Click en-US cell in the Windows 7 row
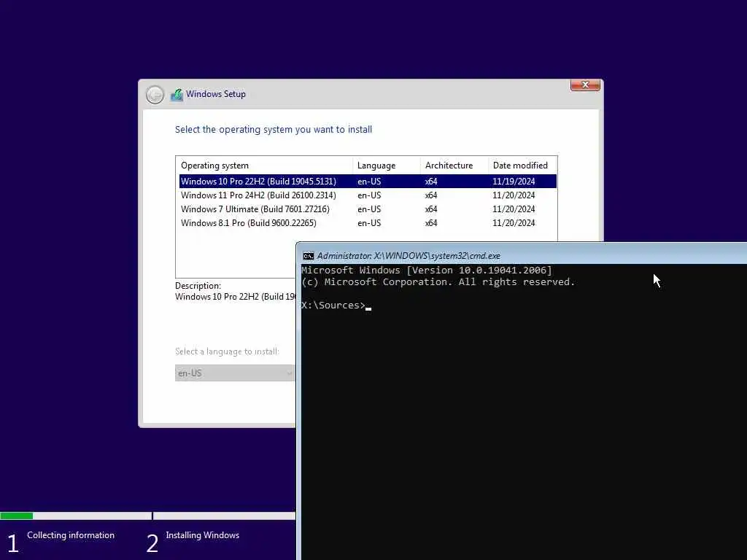This screenshot has width=747, height=560. click(x=369, y=209)
